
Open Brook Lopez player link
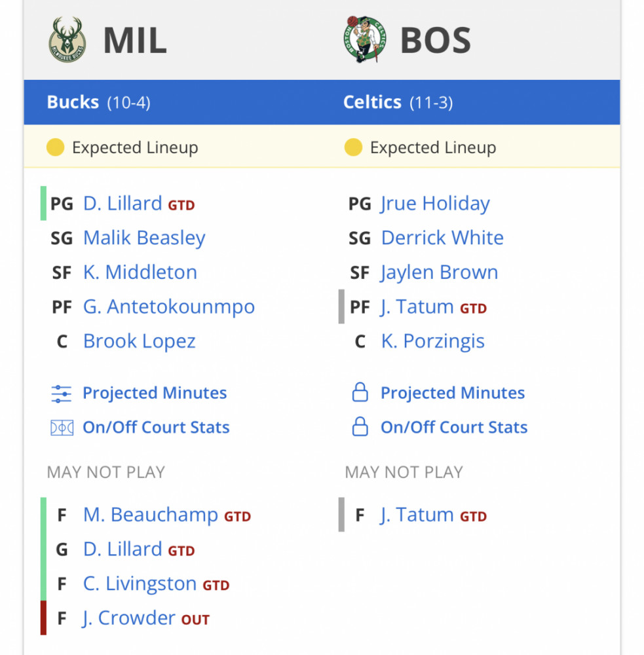[139, 341]
